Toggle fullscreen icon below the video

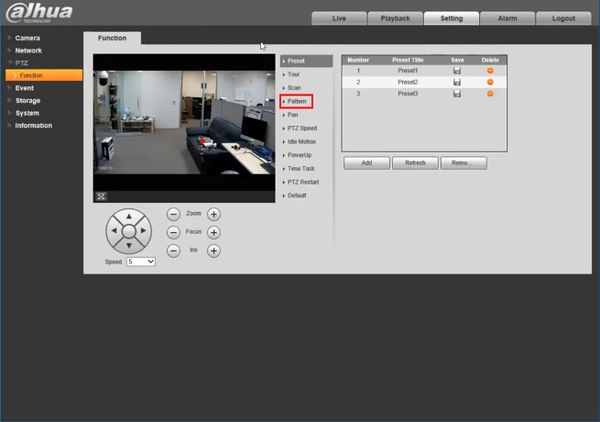point(101,196)
